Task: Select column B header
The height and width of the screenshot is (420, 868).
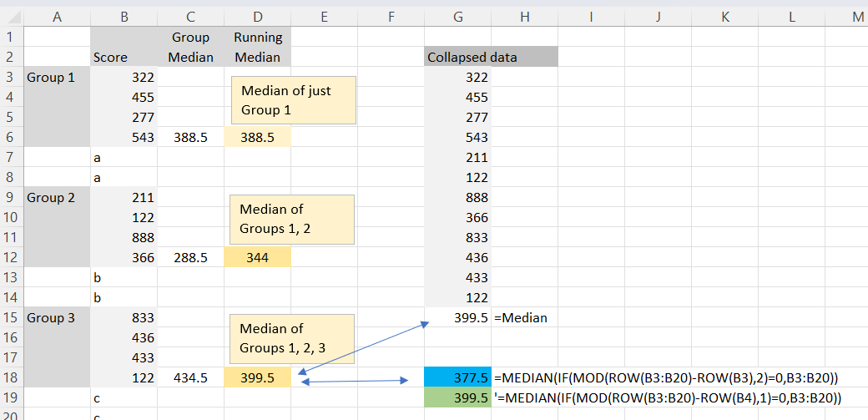Action: coord(124,18)
